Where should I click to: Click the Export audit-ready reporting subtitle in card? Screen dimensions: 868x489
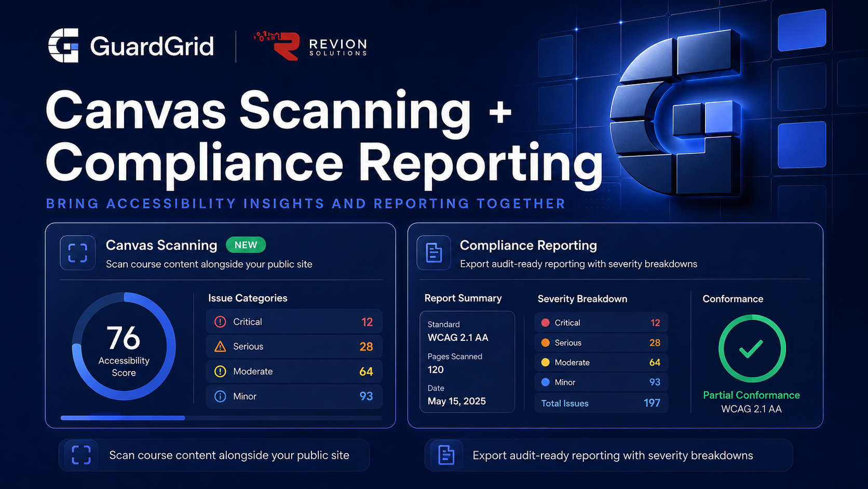point(578,264)
